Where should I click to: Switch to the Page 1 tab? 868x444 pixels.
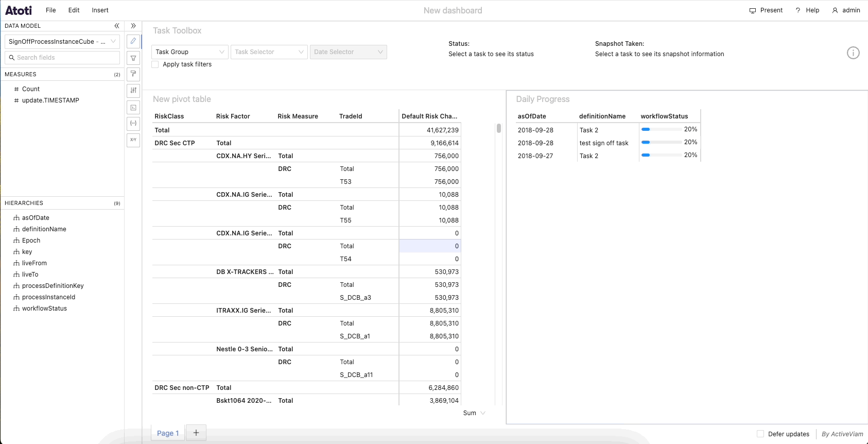click(168, 433)
